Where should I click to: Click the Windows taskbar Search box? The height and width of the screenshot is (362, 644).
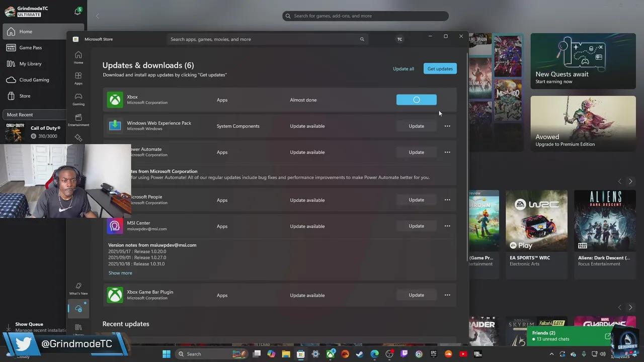point(211,354)
